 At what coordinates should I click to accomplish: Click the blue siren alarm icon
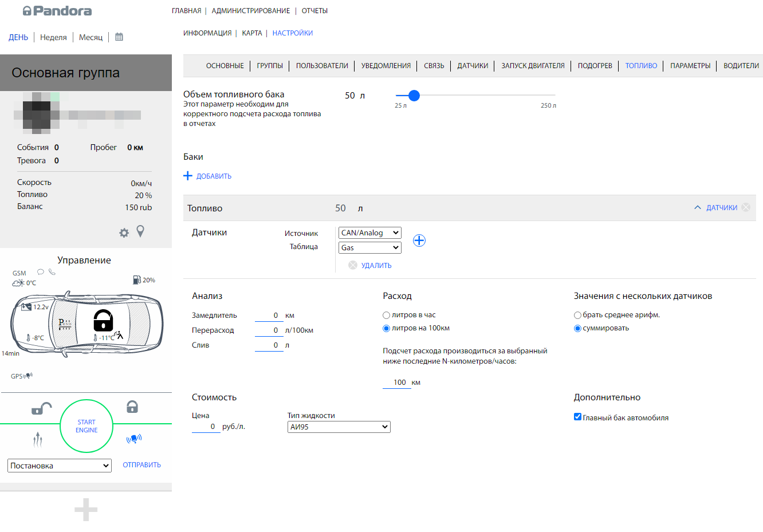(133, 439)
